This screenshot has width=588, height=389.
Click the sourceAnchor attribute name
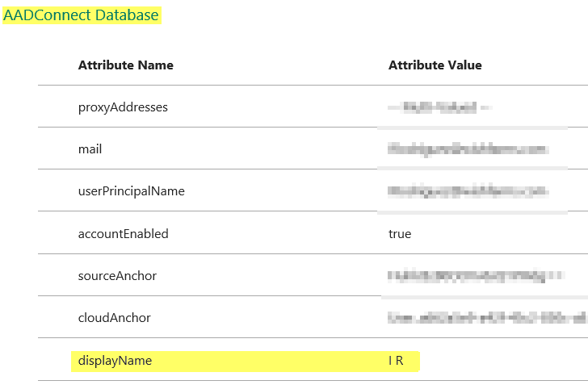[117, 276]
